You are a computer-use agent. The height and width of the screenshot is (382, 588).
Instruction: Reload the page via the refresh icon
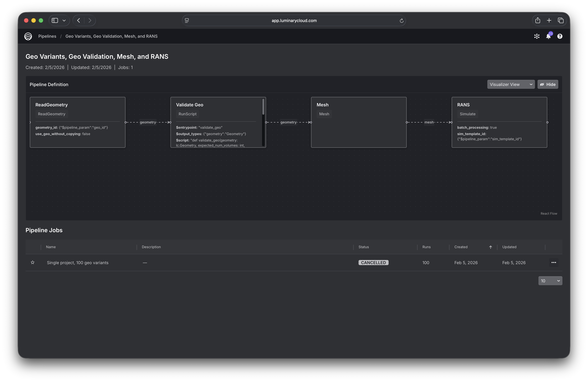click(401, 20)
